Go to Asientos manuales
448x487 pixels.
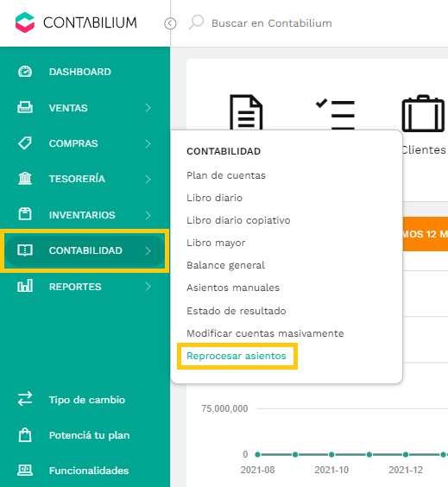[233, 288]
